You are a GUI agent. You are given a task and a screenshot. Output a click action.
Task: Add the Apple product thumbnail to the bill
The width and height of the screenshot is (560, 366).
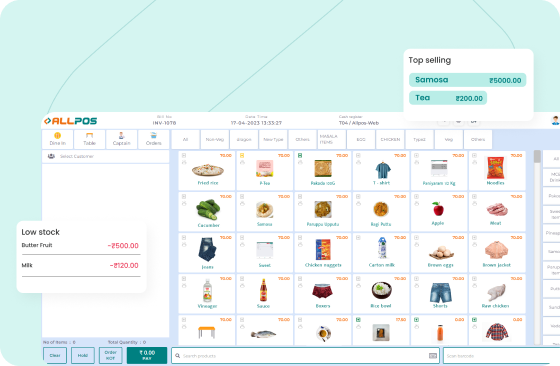click(x=438, y=209)
